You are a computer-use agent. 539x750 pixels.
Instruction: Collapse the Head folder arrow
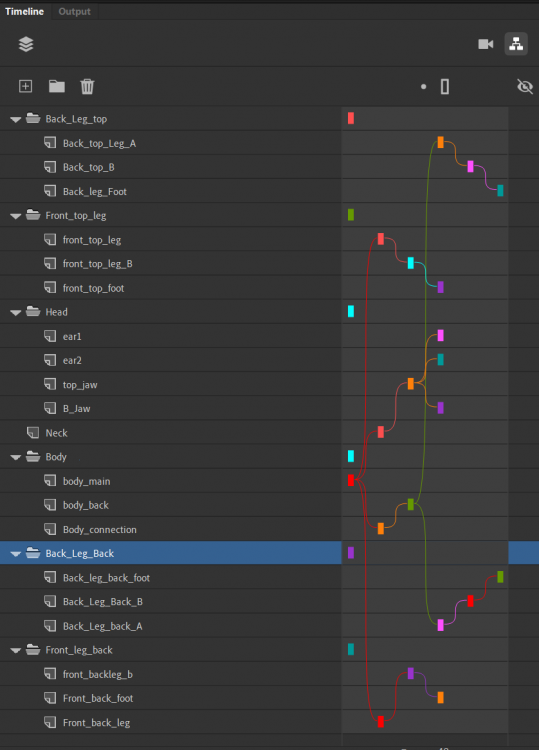click(16, 312)
